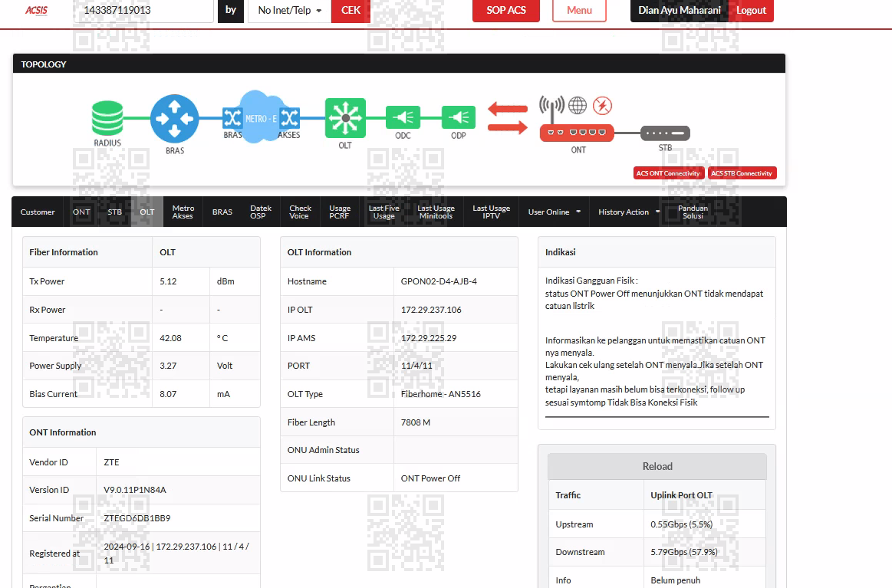The image size is (892, 588).
Task: Open the Usage PCRF tab
Action: [x=340, y=212]
